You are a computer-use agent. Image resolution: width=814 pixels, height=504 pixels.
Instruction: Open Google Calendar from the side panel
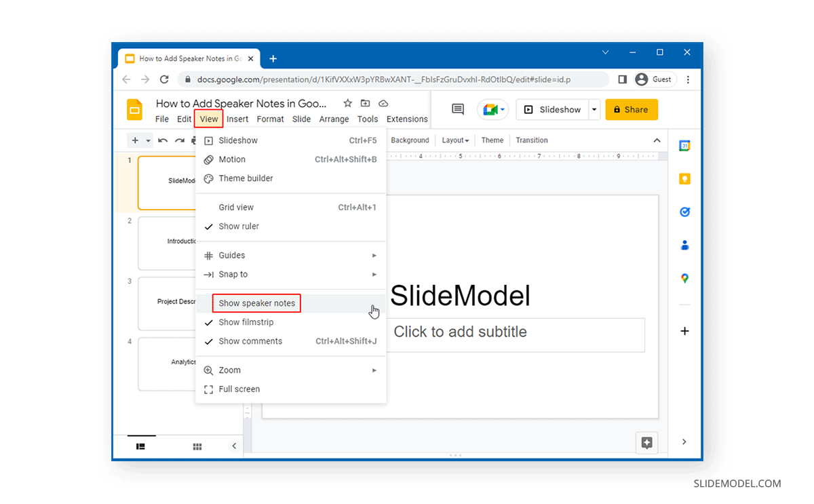tap(684, 144)
